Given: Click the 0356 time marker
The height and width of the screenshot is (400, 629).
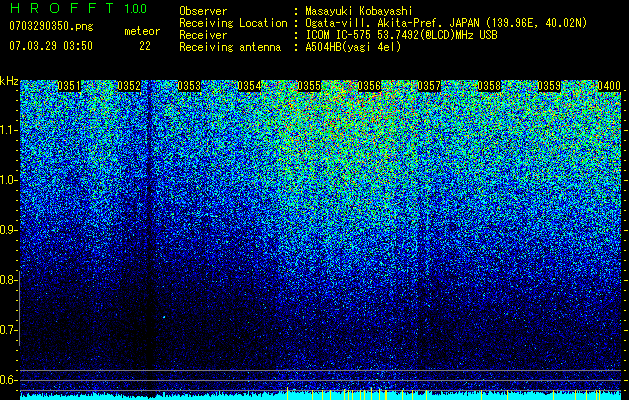Looking at the screenshot, I should (369, 86).
